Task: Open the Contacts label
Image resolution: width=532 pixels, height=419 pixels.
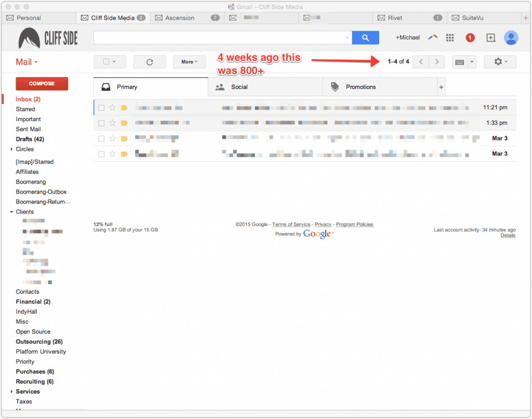Action: [28, 292]
